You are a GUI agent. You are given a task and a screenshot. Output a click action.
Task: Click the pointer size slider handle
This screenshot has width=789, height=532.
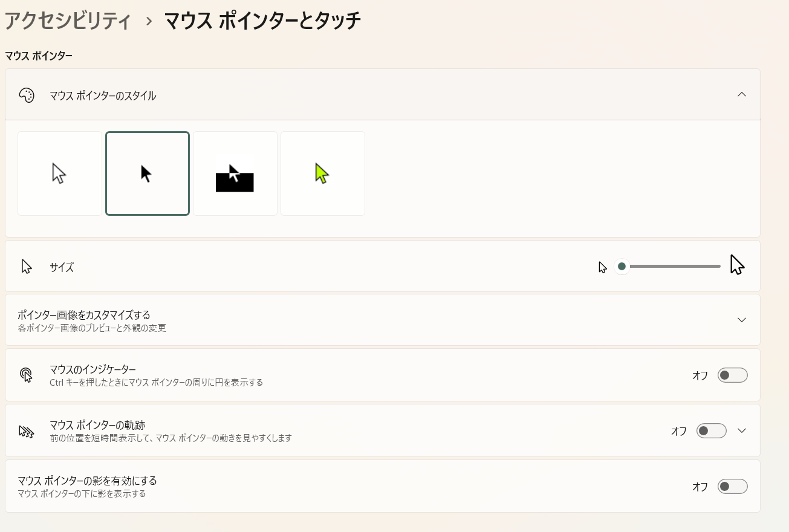pos(622,267)
